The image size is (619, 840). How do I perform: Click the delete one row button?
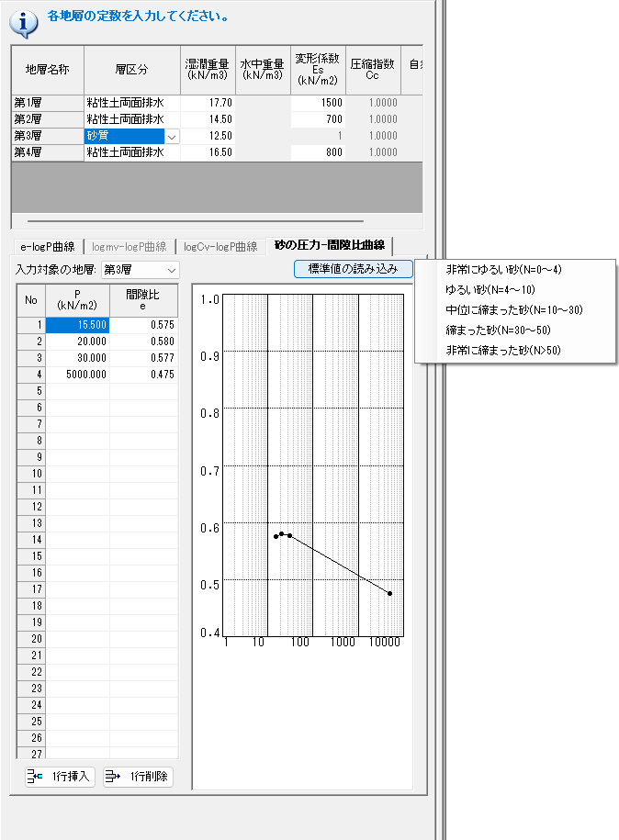point(138,777)
